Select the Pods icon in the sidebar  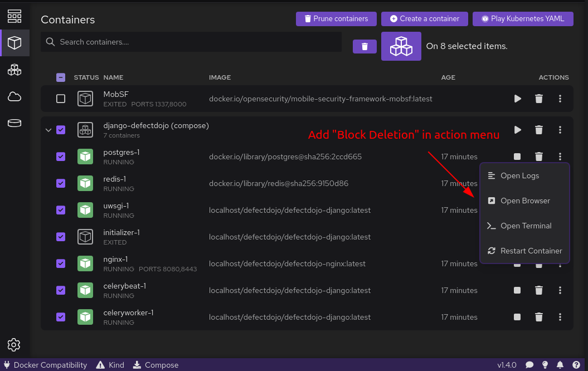(14, 70)
